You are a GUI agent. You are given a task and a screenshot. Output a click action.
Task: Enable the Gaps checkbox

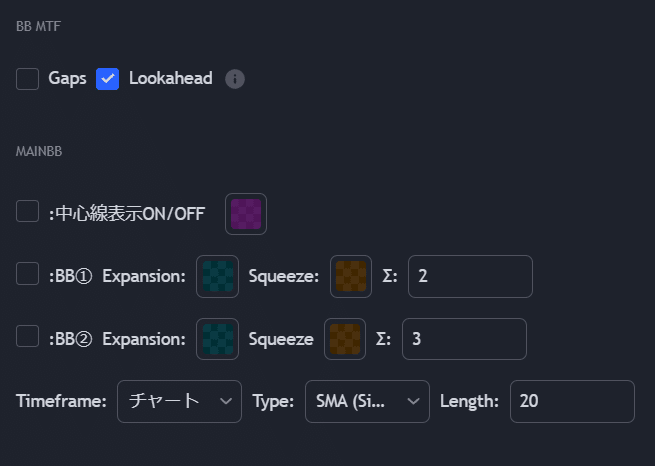coord(27,79)
